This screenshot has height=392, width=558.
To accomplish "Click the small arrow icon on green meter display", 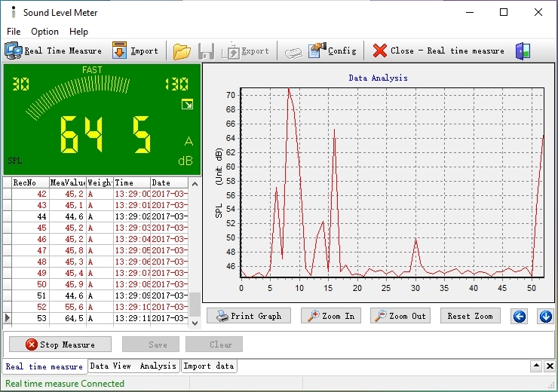I will click(x=187, y=104).
